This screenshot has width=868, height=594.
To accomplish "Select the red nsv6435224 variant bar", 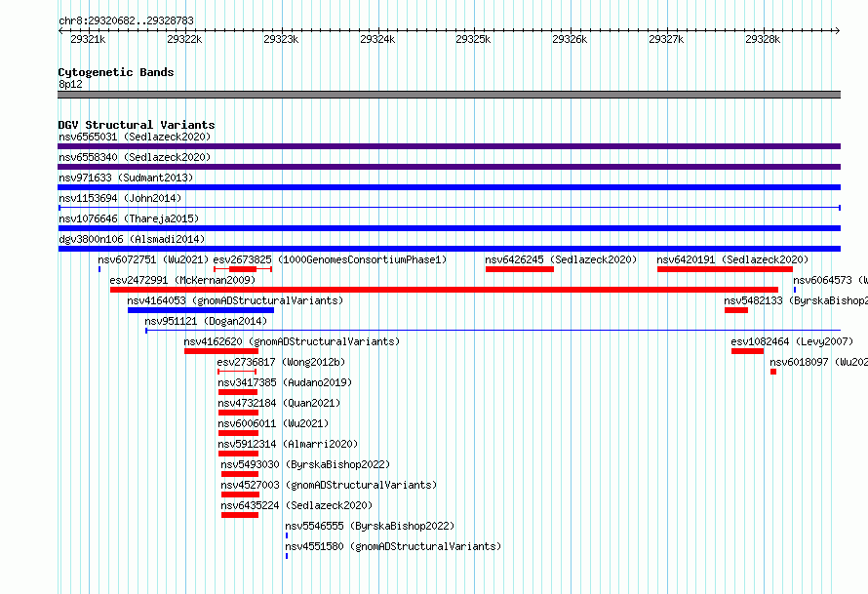I will (240, 515).
